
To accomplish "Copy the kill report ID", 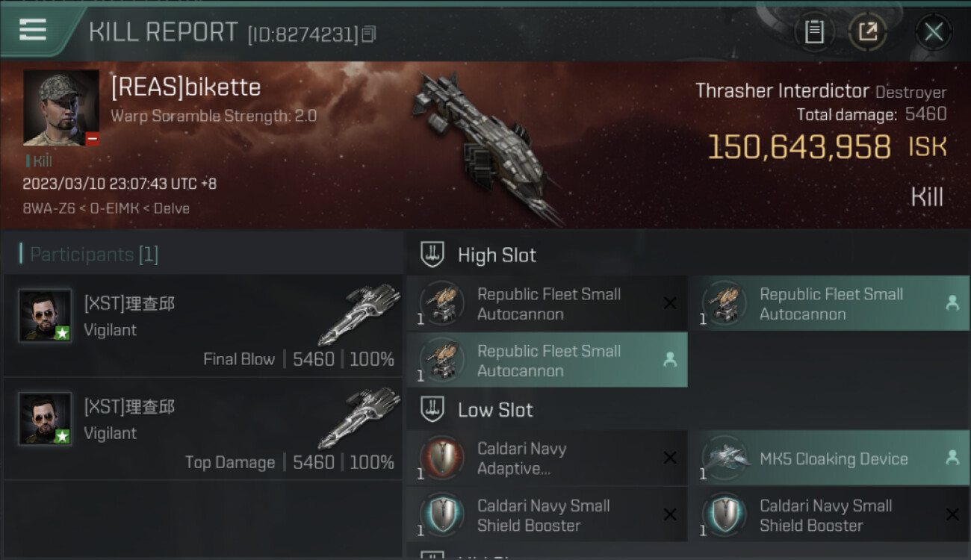I will tap(369, 34).
